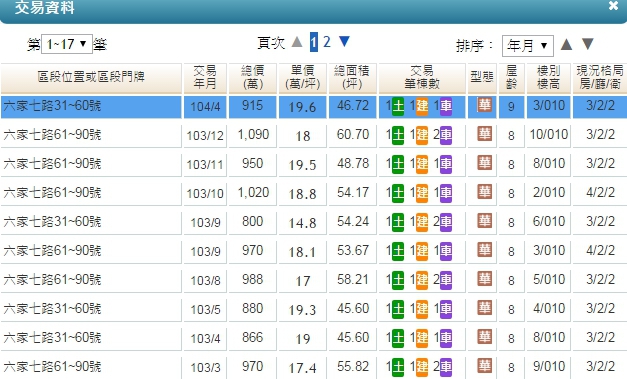Click 華 type icon in 103/3 row
Screen dimensions: 627x379
pos(484,366)
